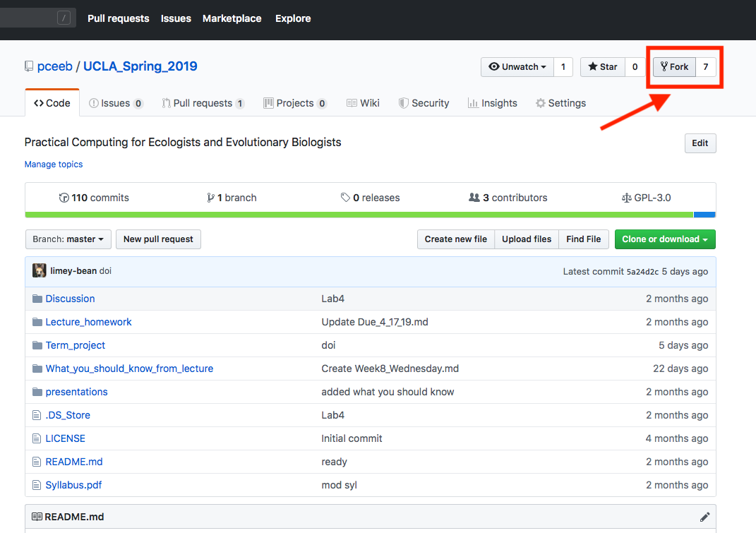Viewport: 756px width, 533px height.
Task: Click Upload files button
Action: 527,239
